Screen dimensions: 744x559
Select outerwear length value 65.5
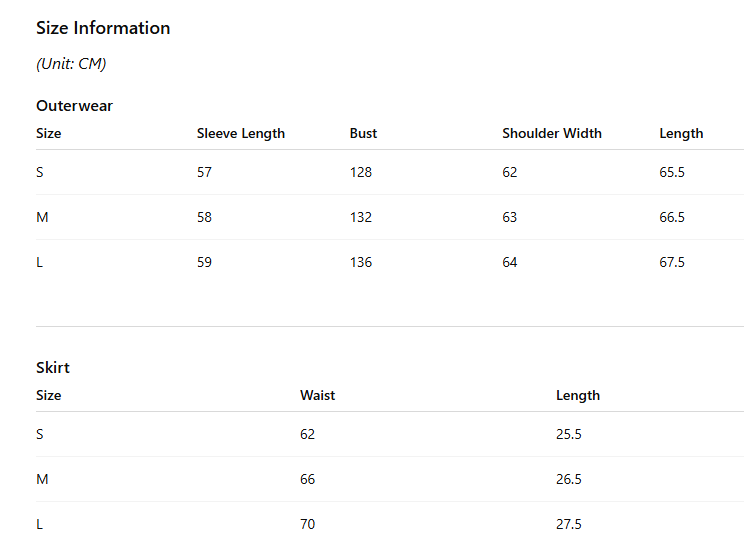[672, 172]
